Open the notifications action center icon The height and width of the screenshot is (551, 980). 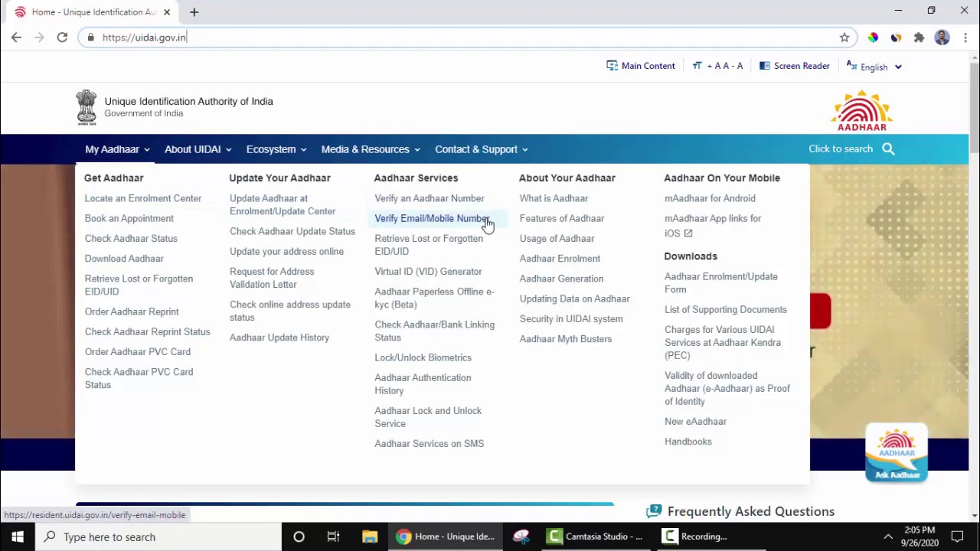tap(957, 536)
